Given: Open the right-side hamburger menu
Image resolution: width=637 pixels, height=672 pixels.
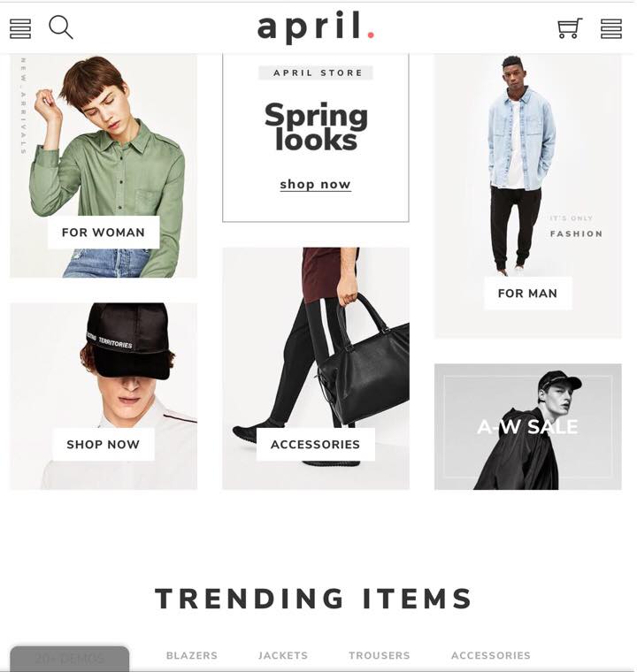Looking at the screenshot, I should coord(610,28).
